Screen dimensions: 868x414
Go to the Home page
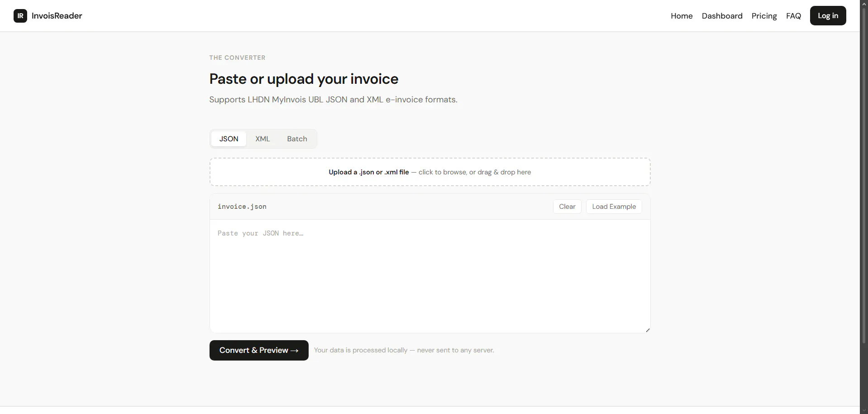(682, 16)
